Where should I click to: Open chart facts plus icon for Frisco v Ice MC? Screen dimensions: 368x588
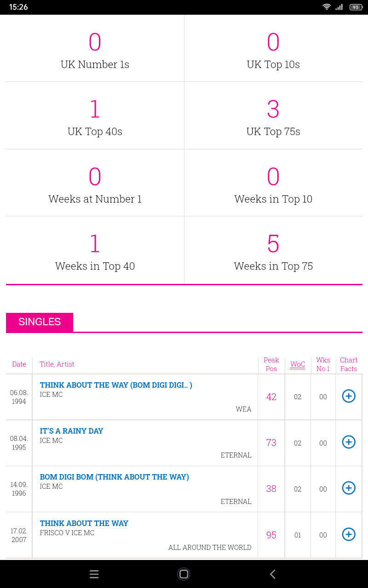point(349,534)
